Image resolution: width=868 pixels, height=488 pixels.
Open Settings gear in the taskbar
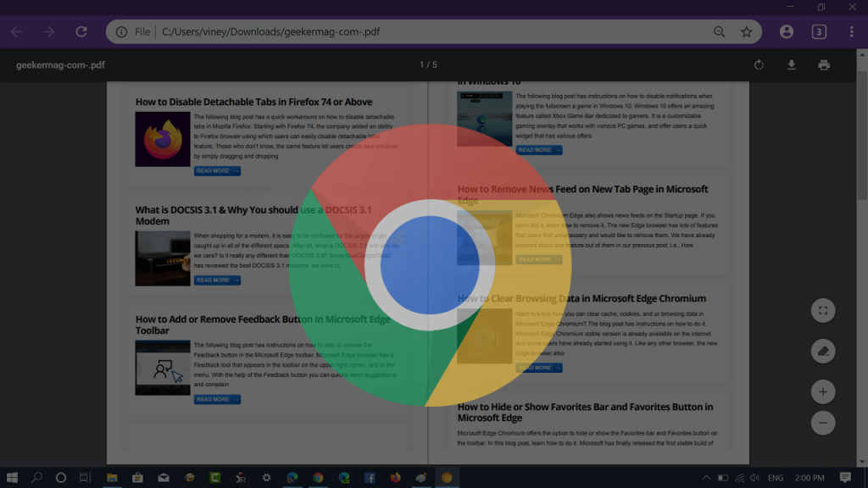(266, 478)
